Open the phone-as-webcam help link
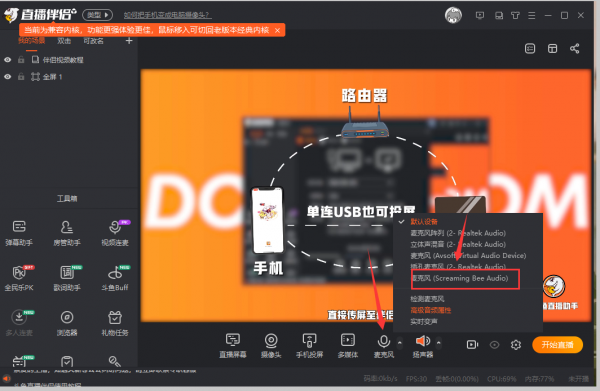600x391 pixels. pyautogui.click(x=167, y=15)
